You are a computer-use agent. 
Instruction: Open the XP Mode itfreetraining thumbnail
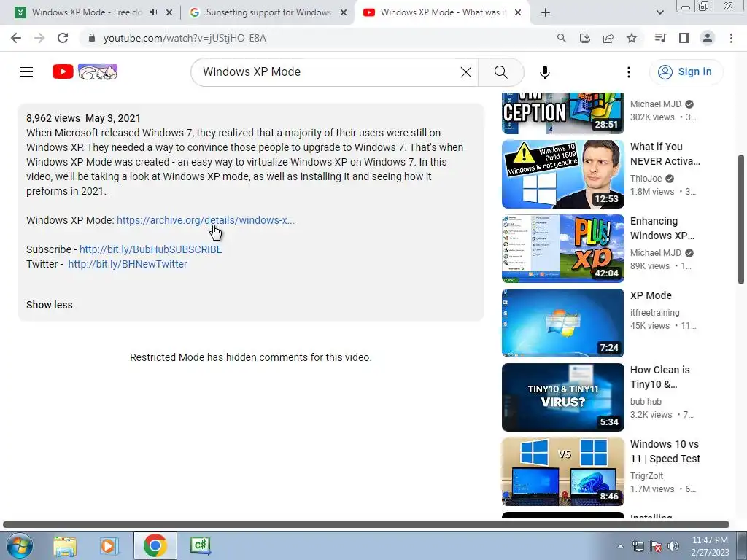[562, 322]
